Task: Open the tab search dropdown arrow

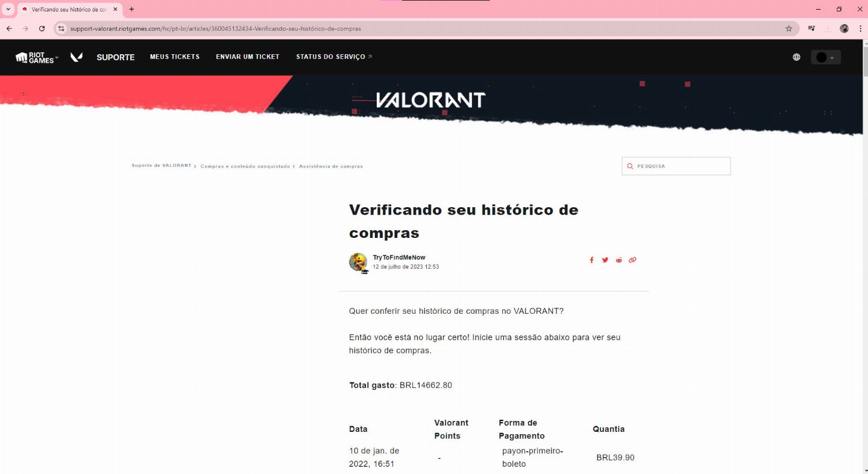Action: (x=8, y=9)
